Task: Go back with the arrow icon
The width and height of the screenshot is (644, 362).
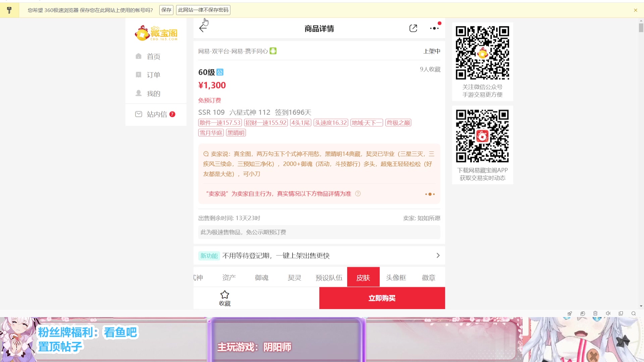Action: (203, 28)
